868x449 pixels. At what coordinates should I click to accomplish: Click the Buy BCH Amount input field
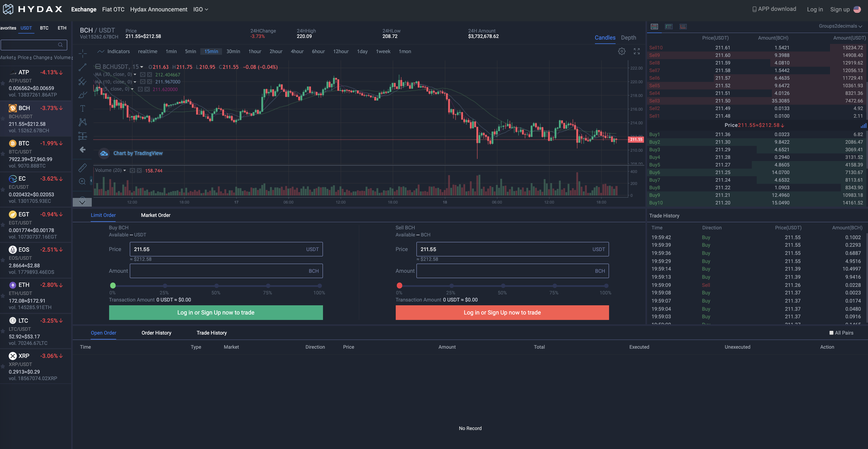[x=226, y=271]
